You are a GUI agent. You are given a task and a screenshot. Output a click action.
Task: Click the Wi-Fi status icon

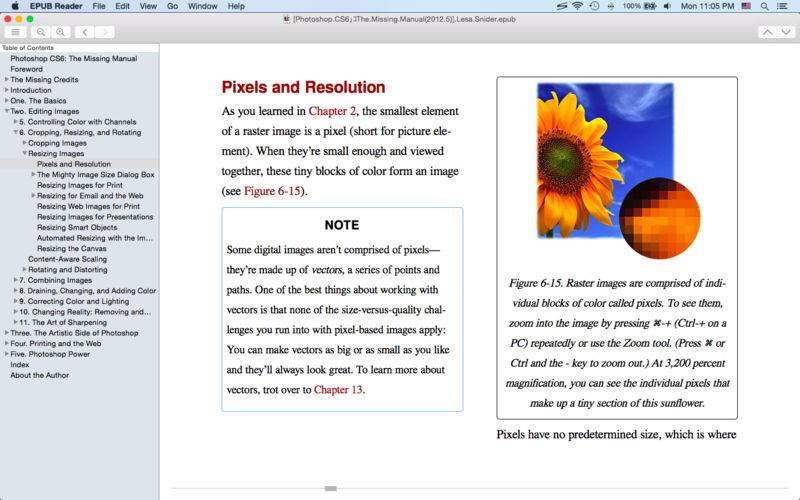[578, 6]
